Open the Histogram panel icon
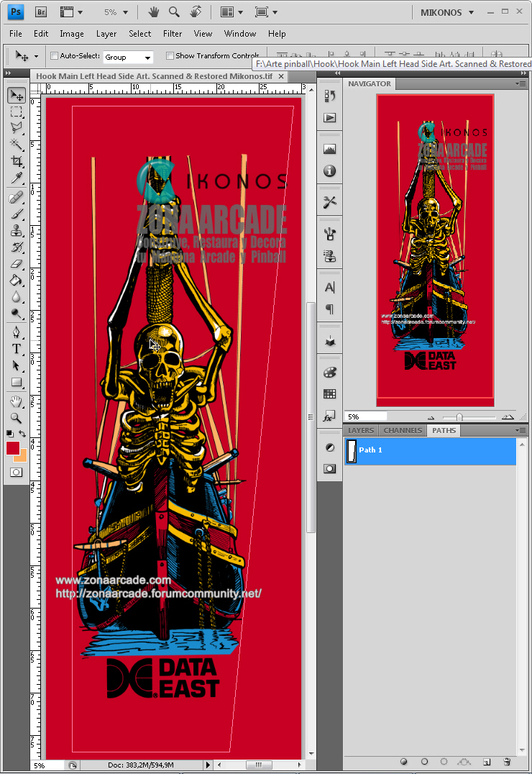 (330, 149)
